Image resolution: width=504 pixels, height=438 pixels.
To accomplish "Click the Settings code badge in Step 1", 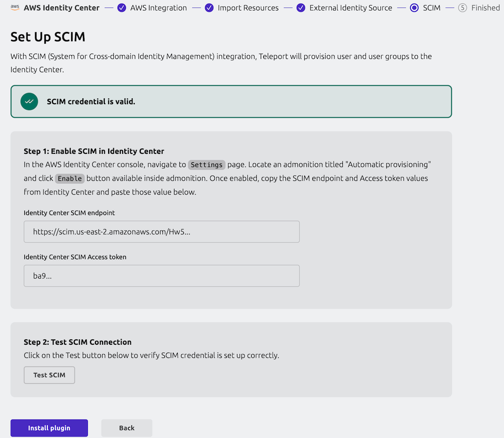I will click(206, 164).
